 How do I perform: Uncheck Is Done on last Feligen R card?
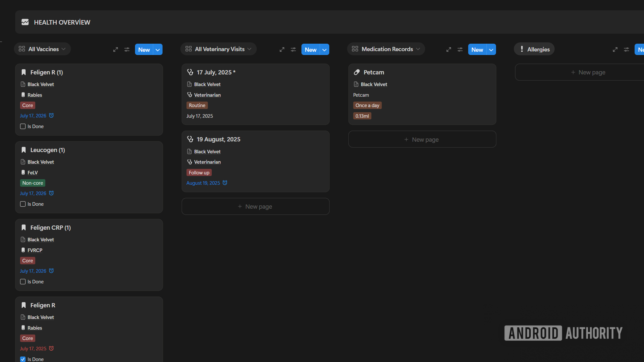pos(23,359)
